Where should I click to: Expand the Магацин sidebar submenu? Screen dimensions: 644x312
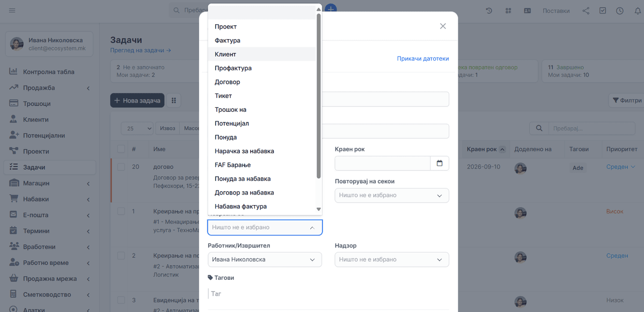coord(49,183)
